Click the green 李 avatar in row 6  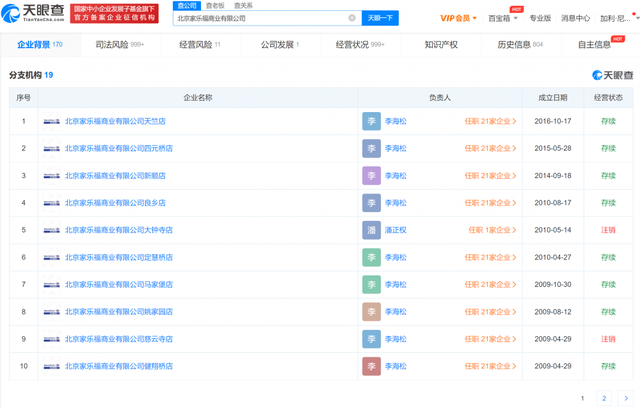click(371, 257)
